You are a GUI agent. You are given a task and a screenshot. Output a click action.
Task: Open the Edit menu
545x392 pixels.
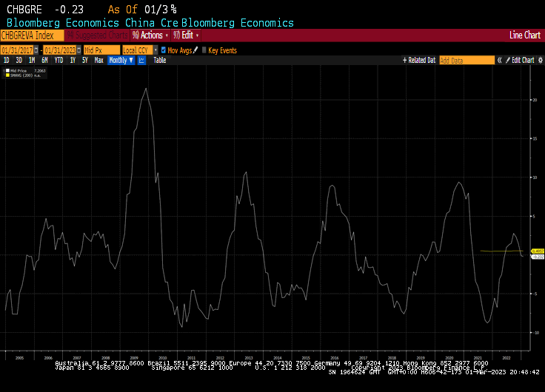186,35
